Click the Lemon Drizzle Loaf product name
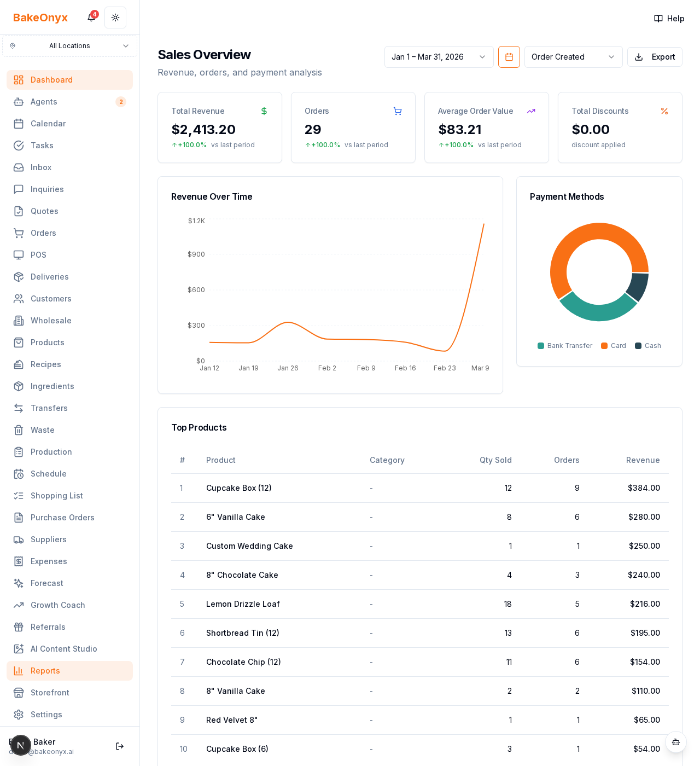Viewport: 700px width, 766px height. click(x=243, y=604)
